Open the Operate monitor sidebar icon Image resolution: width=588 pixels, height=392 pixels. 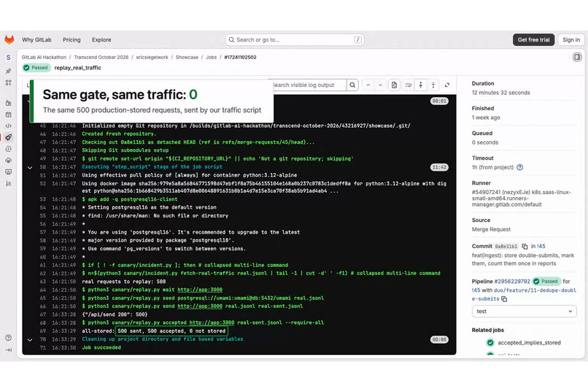(8, 172)
